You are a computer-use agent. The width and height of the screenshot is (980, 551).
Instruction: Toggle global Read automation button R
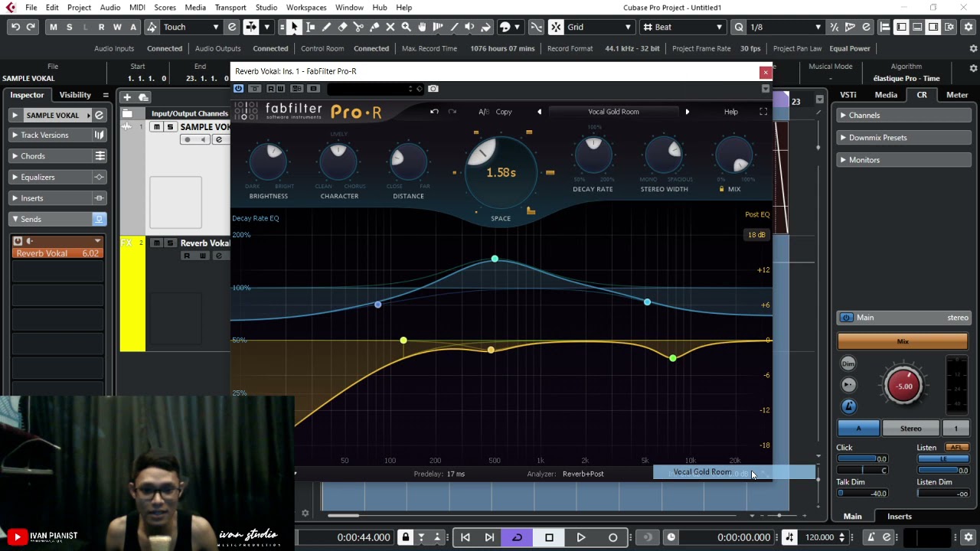[x=101, y=27]
